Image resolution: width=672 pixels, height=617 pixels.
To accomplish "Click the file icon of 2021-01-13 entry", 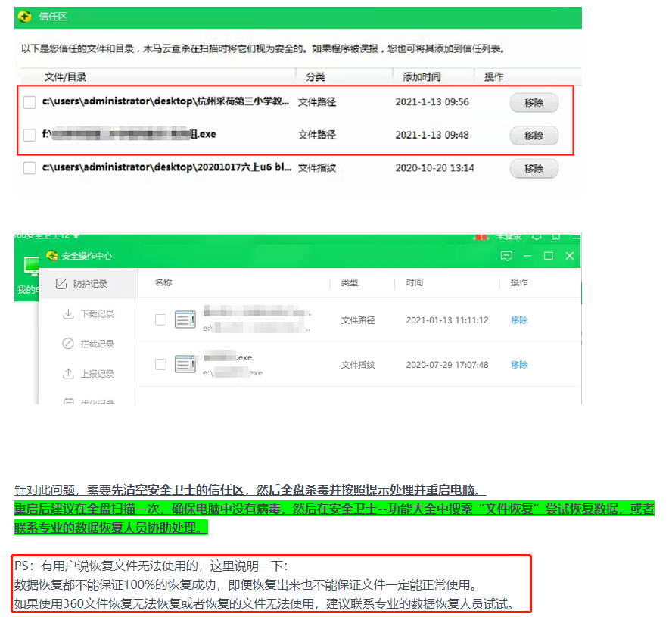I will point(185,319).
